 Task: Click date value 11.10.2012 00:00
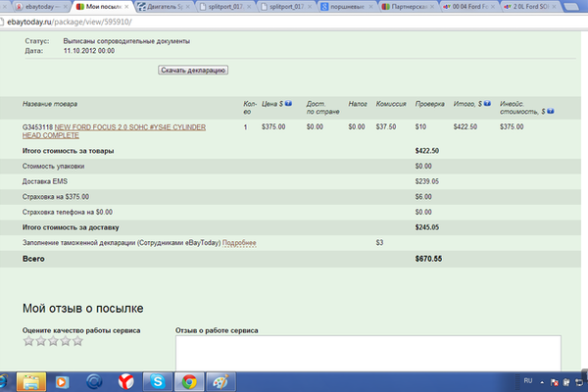pyautogui.click(x=89, y=51)
